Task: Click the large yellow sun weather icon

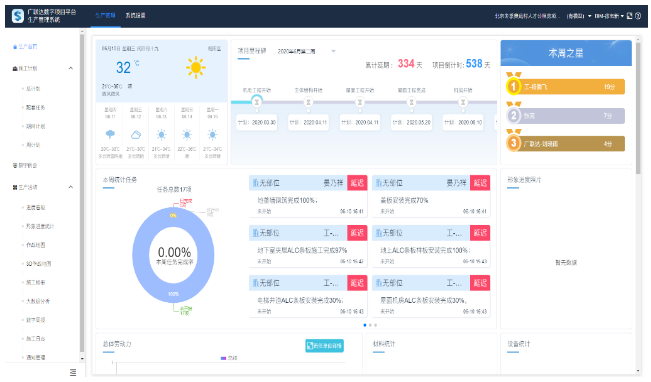Action: click(196, 68)
